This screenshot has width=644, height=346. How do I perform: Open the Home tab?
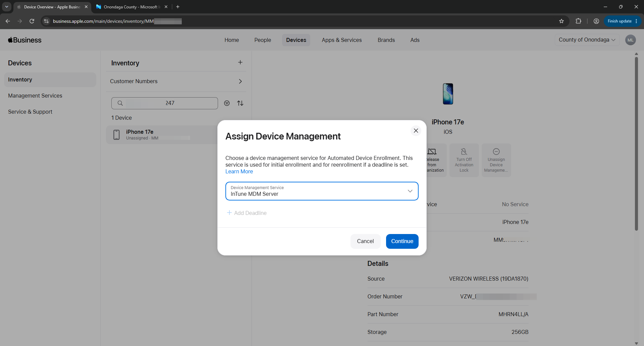pos(232,40)
